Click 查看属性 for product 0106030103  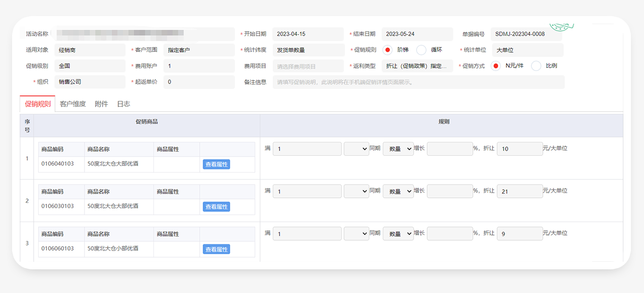point(216,206)
